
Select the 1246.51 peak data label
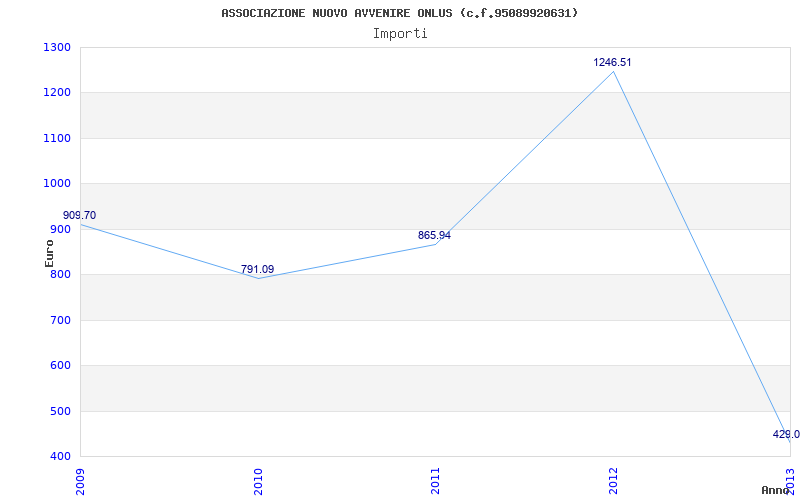point(612,62)
